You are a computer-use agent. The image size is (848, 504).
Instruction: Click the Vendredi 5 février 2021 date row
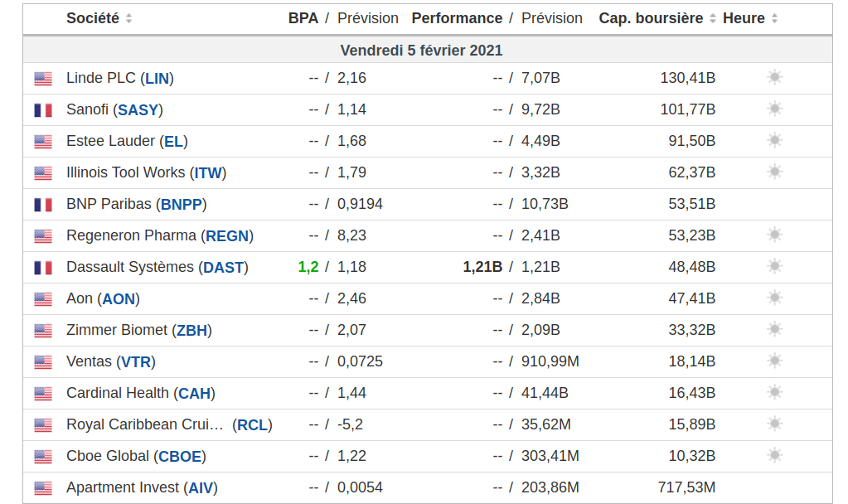point(421,51)
